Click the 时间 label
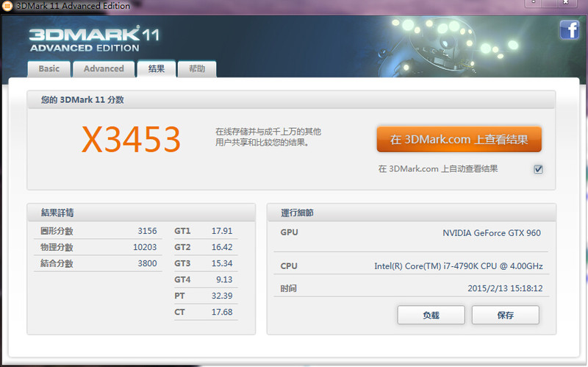This screenshot has height=367, width=588. [288, 288]
